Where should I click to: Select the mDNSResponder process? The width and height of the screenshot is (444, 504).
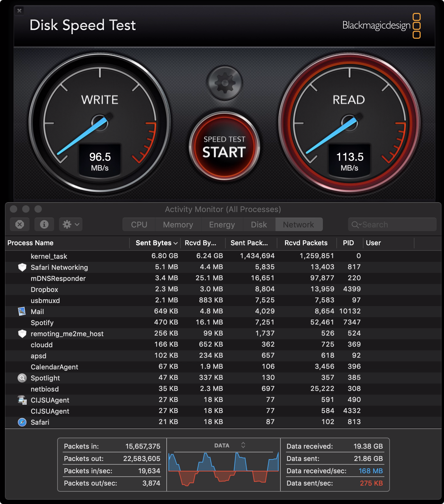tap(223, 278)
